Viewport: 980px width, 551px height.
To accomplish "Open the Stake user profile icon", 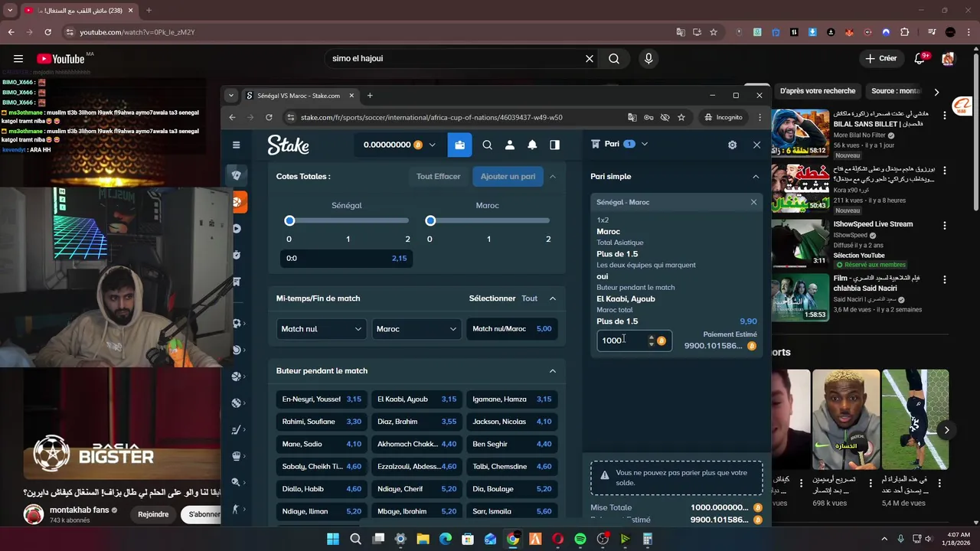I will pyautogui.click(x=510, y=145).
